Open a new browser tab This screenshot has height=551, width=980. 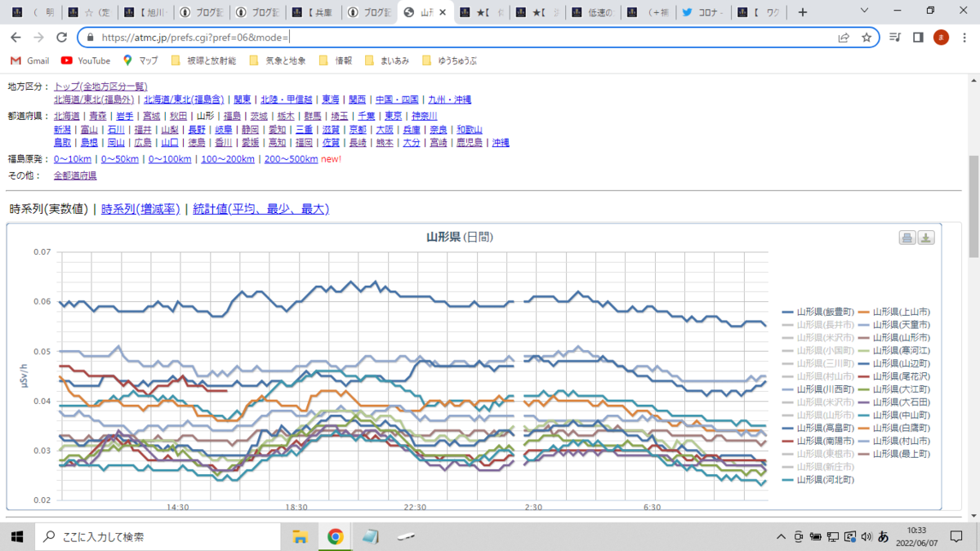coord(803,12)
